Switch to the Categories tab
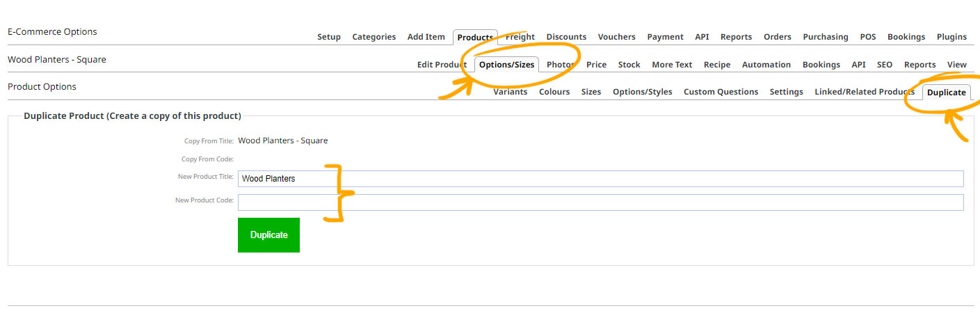 374,37
